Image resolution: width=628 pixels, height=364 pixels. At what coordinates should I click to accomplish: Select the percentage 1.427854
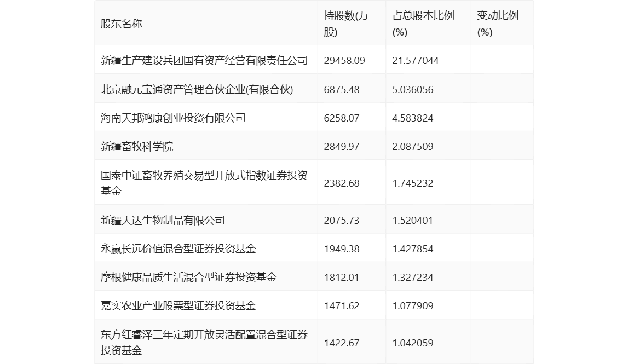(x=412, y=249)
